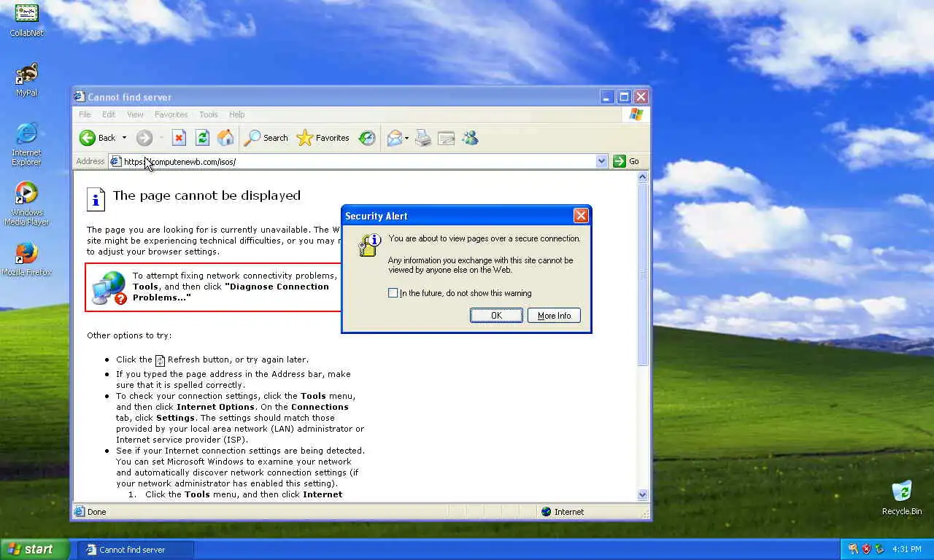Select the Windows Media Player shortcut

point(26,203)
